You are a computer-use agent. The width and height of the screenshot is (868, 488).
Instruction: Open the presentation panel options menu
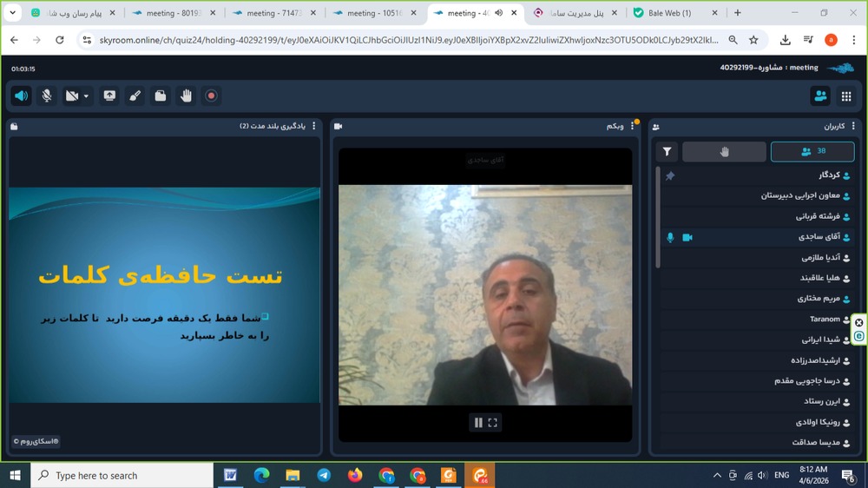click(x=314, y=126)
